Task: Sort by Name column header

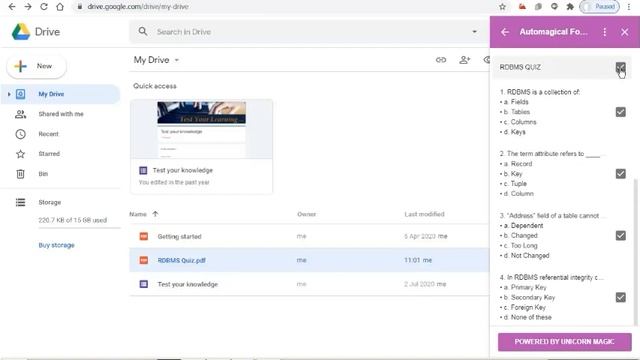Action: (x=138, y=214)
